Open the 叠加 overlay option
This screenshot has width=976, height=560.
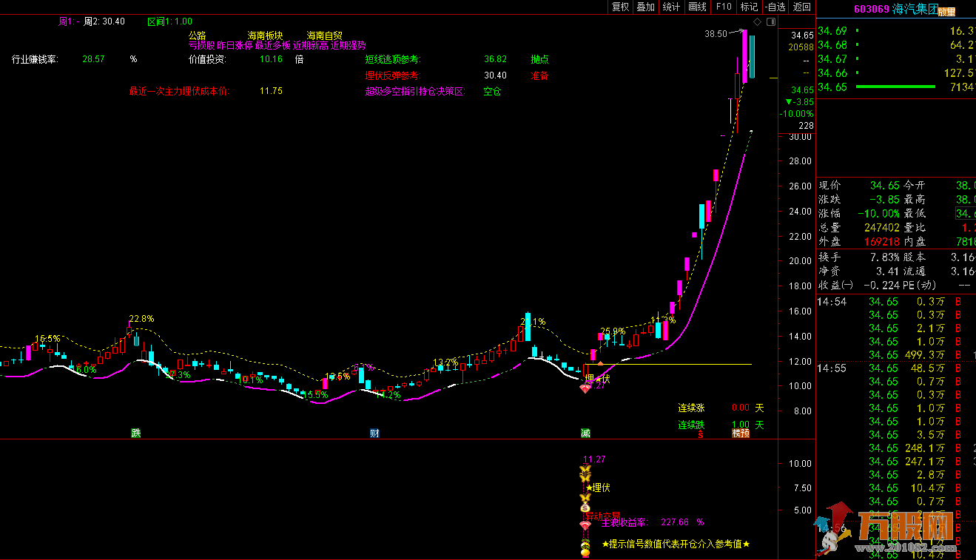point(646,7)
